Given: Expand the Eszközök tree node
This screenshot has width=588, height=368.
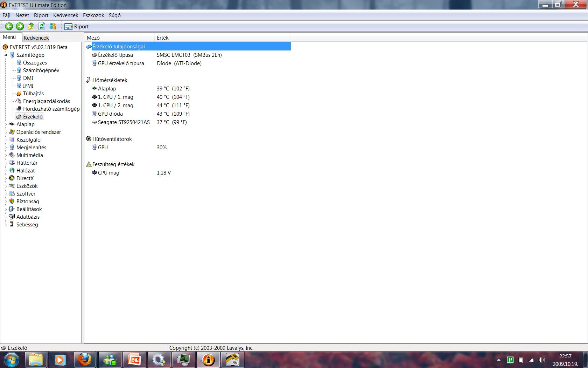Looking at the screenshot, I should tap(6, 186).
